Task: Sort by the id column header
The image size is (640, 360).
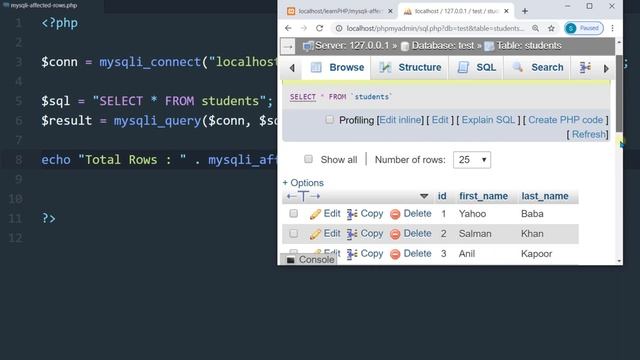Action: tap(442, 196)
